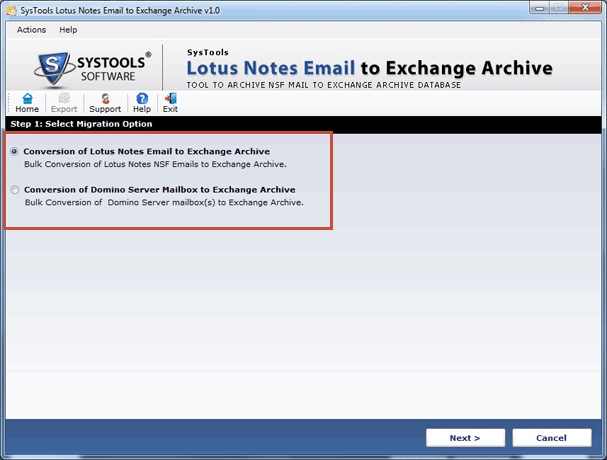The image size is (607, 460).
Task: Click the Next > button
Action: click(465, 438)
